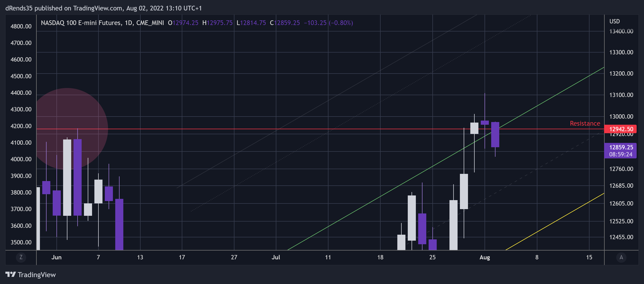Click the 12760.00 price axis label
Viewport: 644px width, 284px height.
(621, 169)
